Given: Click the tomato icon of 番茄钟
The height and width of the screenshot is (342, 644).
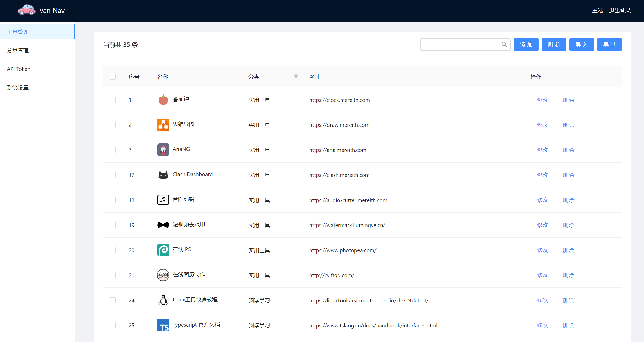Looking at the screenshot, I should tap(163, 100).
